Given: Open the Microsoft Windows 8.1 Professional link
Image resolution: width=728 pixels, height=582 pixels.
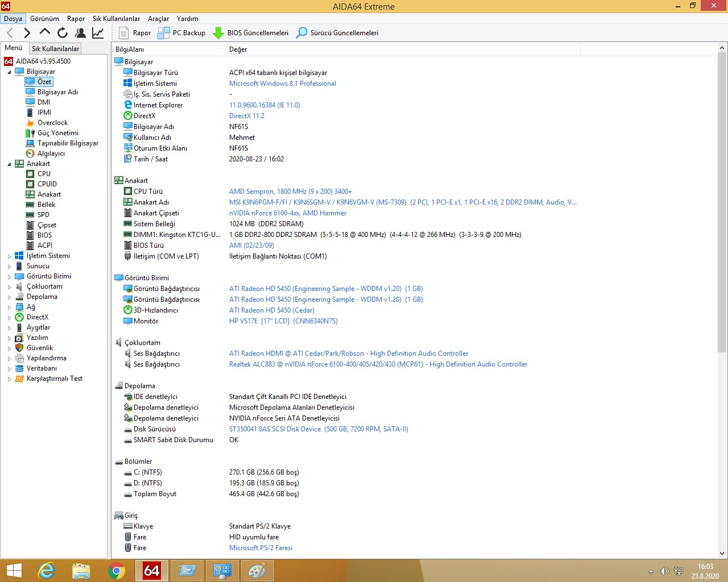Looking at the screenshot, I should click(282, 84).
